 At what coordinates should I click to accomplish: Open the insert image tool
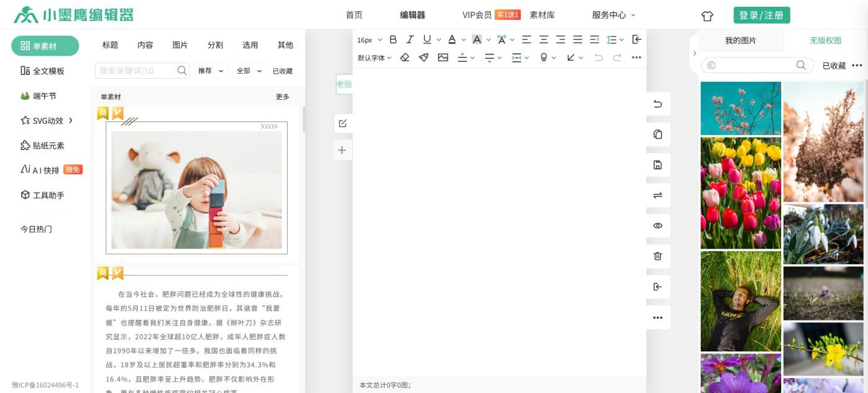pos(443,57)
